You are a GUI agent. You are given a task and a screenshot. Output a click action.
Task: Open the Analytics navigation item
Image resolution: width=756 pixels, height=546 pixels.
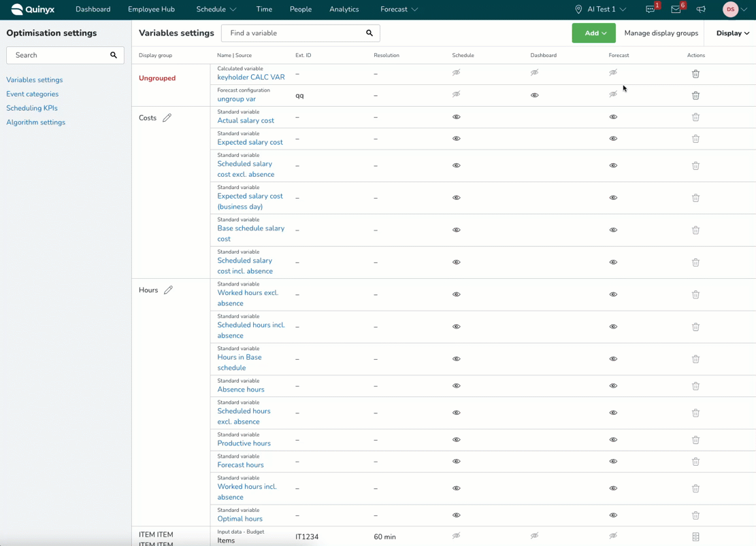pyautogui.click(x=344, y=9)
